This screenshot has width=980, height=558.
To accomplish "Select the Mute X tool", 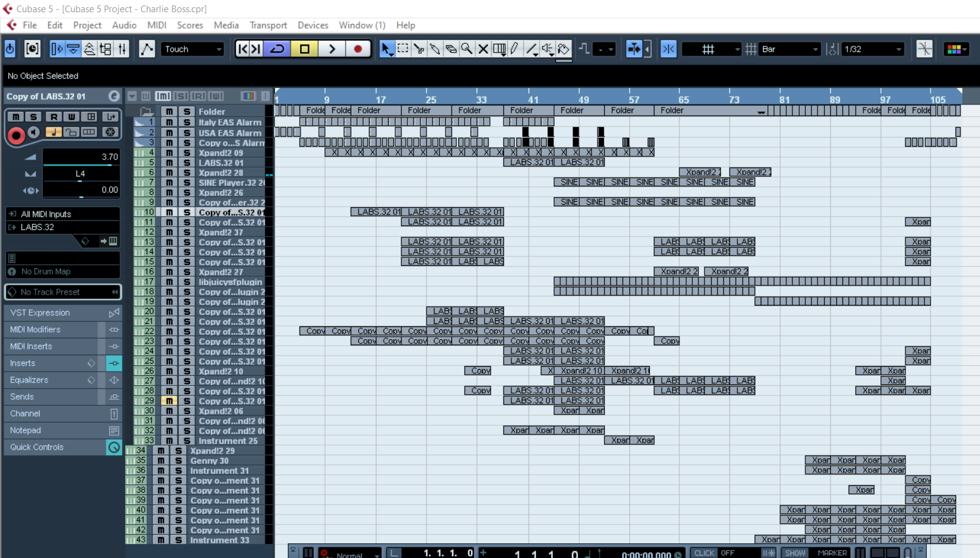I will click(483, 49).
